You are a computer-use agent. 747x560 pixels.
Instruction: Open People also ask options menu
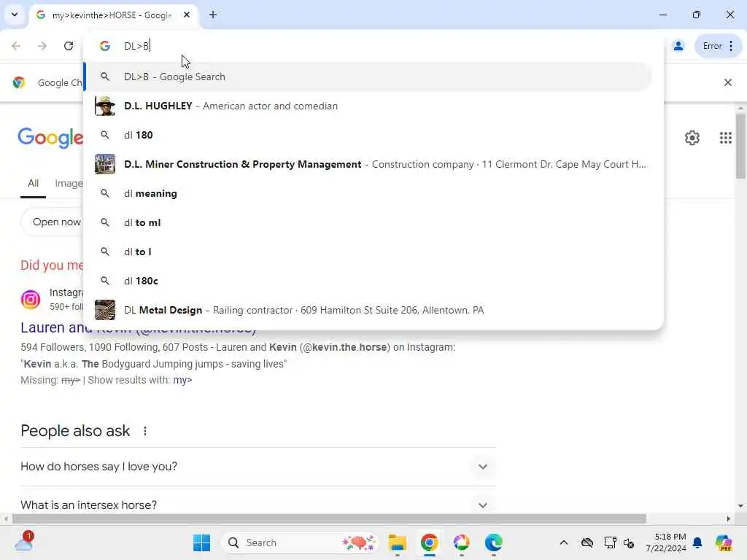point(145,431)
